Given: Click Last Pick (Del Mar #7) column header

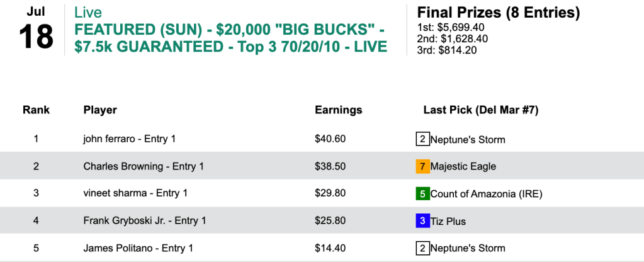Looking at the screenshot, I should pos(480,110).
